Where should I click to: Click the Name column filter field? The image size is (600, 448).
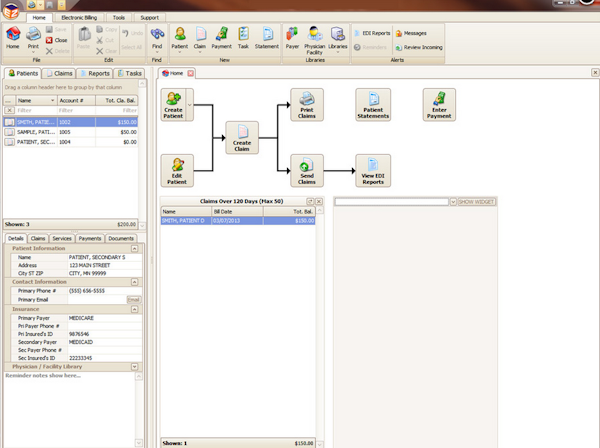(x=35, y=110)
